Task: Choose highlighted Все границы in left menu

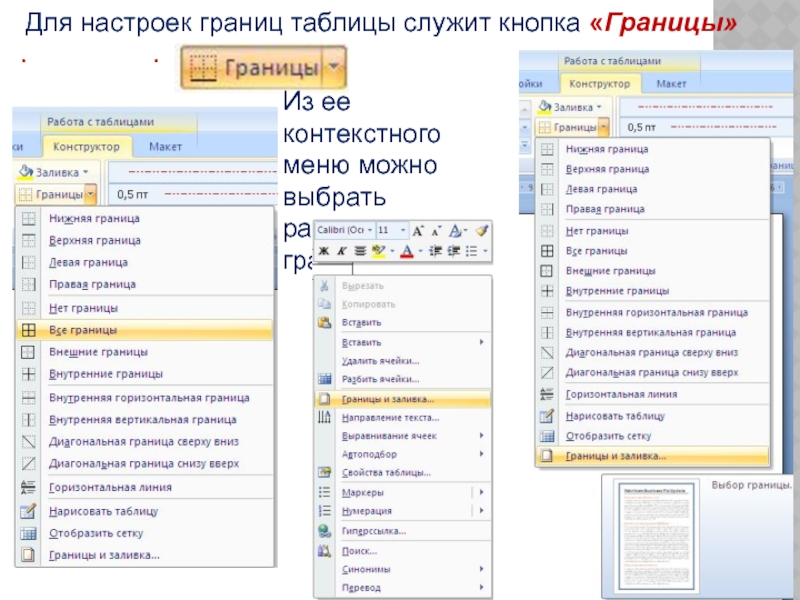Action: pos(82,329)
